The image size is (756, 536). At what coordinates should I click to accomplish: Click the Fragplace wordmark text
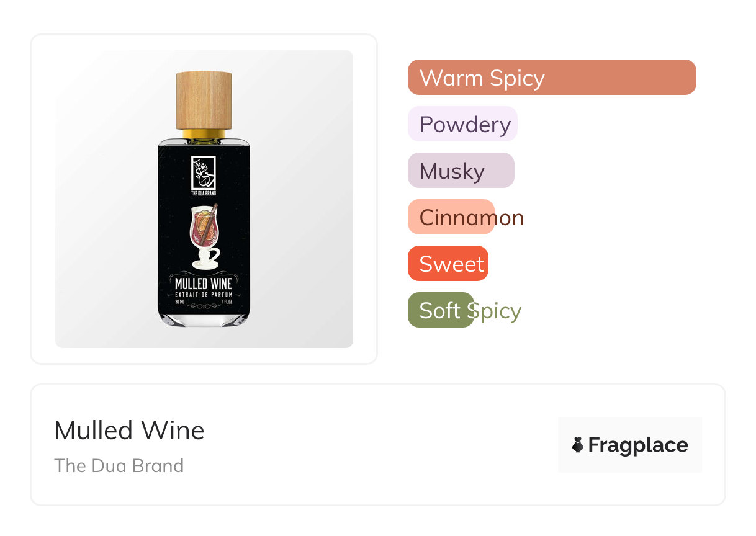637,445
